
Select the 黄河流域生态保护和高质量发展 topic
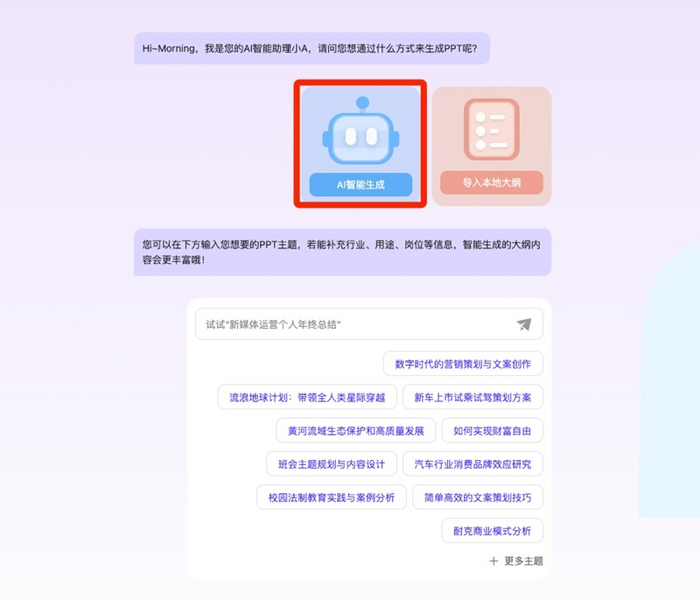tap(355, 431)
